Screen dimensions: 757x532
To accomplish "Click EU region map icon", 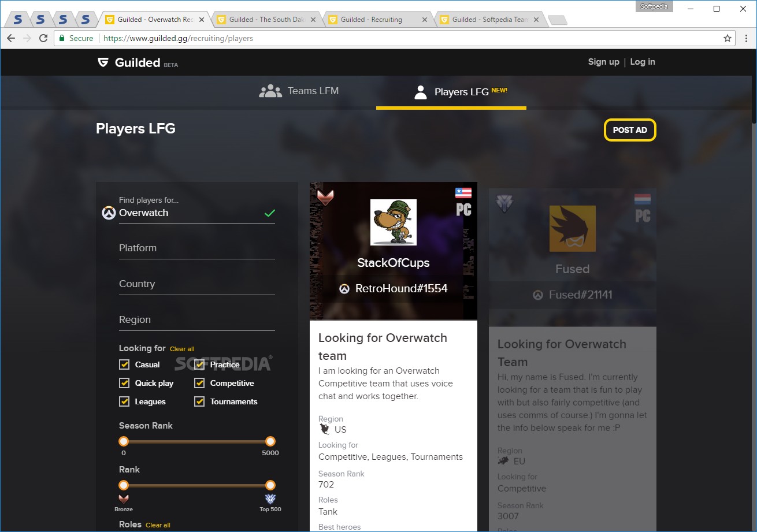I will click(x=503, y=461).
